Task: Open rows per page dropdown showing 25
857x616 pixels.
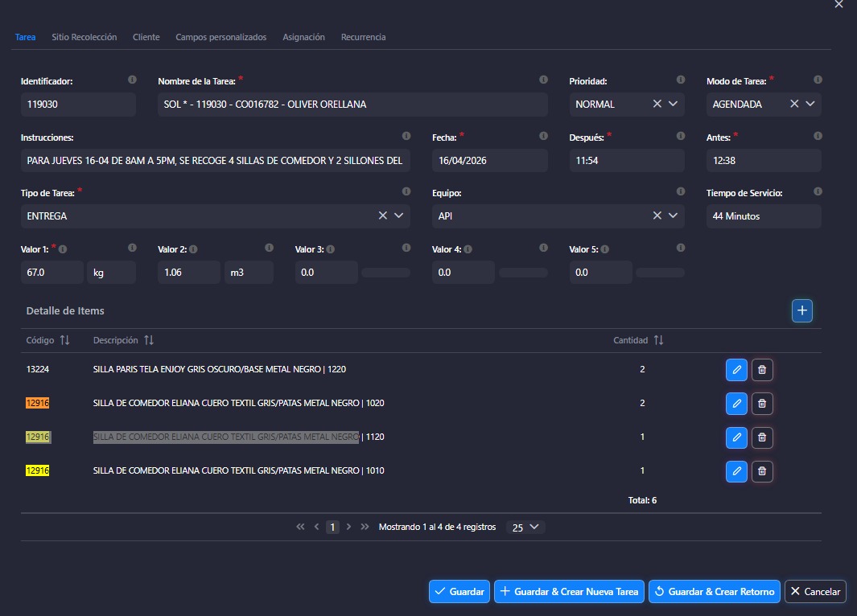Action: [x=525, y=528]
